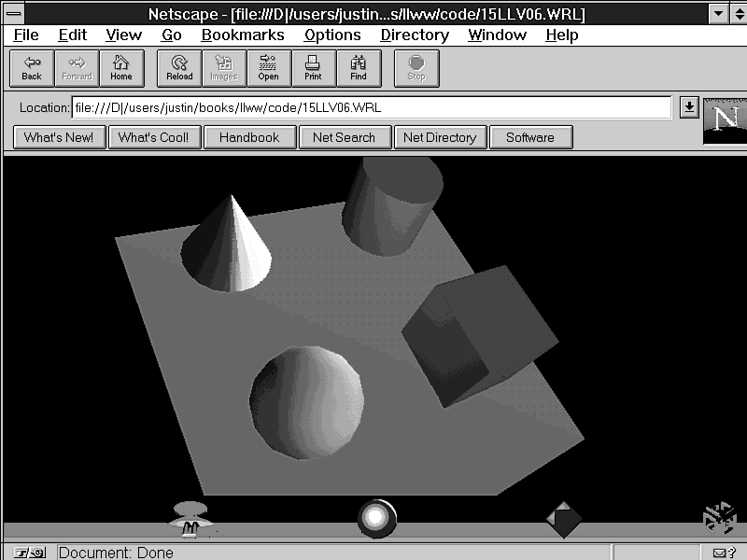Select the spin sphere navigation control
Image resolution: width=747 pixels, height=560 pixels.
[376, 518]
